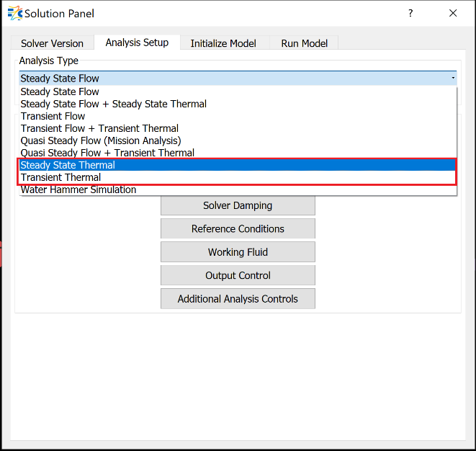Open the Solver Damping settings
The height and width of the screenshot is (451, 476).
(x=238, y=205)
